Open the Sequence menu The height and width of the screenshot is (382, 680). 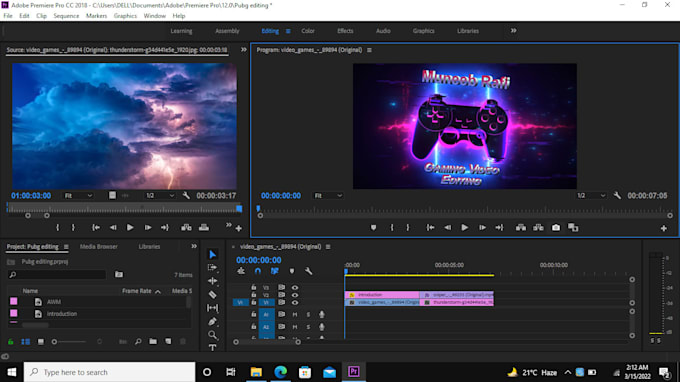point(66,16)
